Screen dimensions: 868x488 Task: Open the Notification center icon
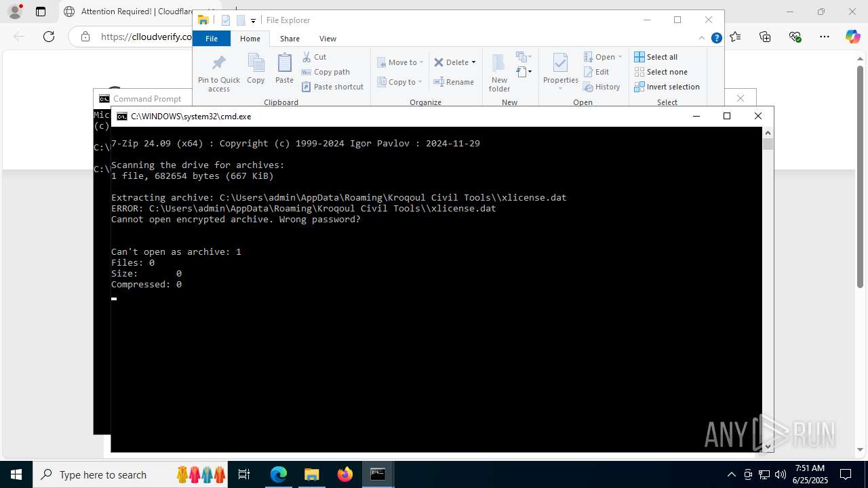coord(846,474)
